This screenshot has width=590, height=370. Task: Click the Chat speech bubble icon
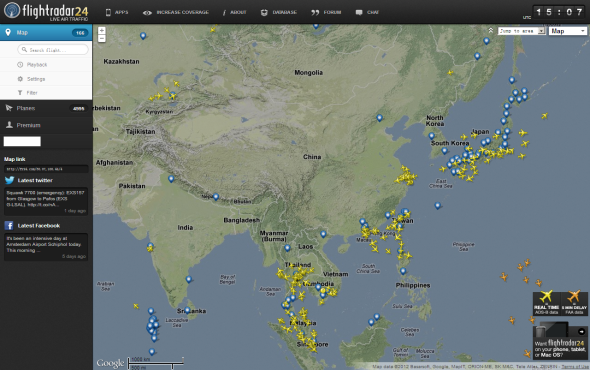pos(359,12)
